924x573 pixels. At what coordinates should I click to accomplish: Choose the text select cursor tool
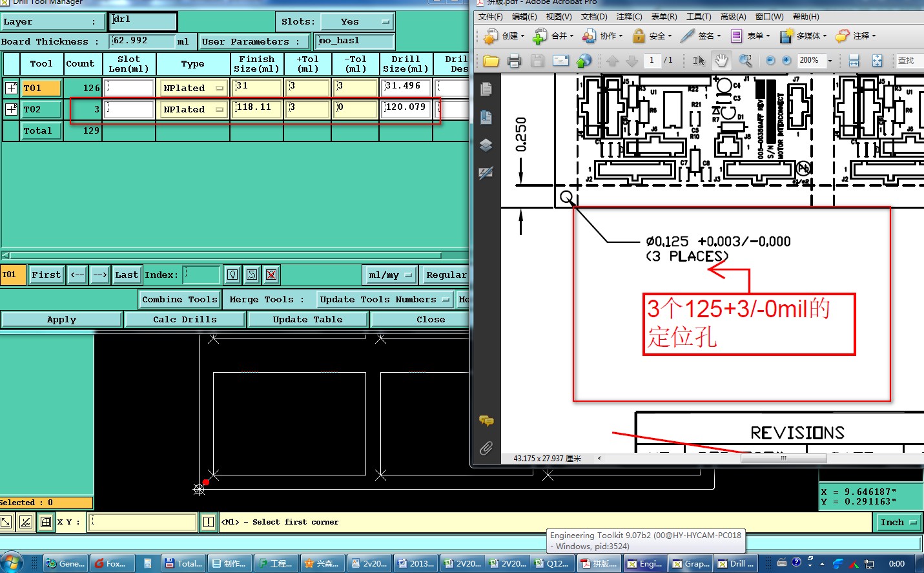coord(699,61)
